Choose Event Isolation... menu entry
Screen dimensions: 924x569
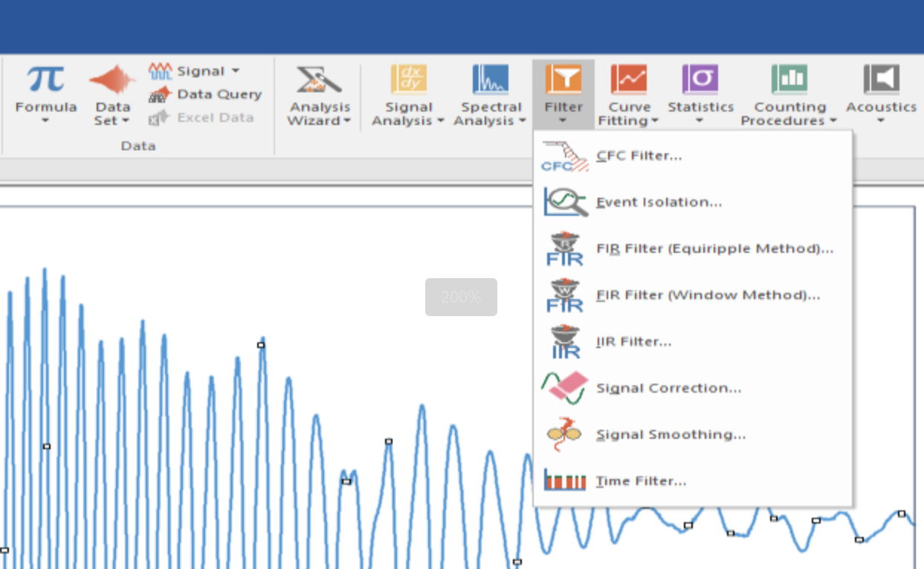click(x=693, y=202)
